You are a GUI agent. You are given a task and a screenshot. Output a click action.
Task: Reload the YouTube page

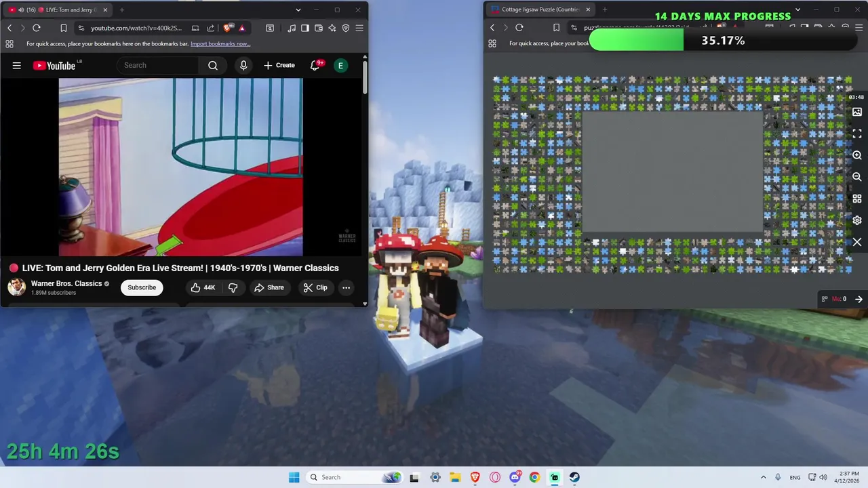[37, 28]
